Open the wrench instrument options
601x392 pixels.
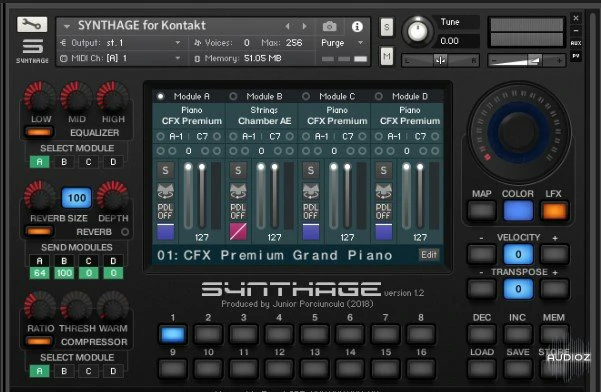(x=32, y=25)
